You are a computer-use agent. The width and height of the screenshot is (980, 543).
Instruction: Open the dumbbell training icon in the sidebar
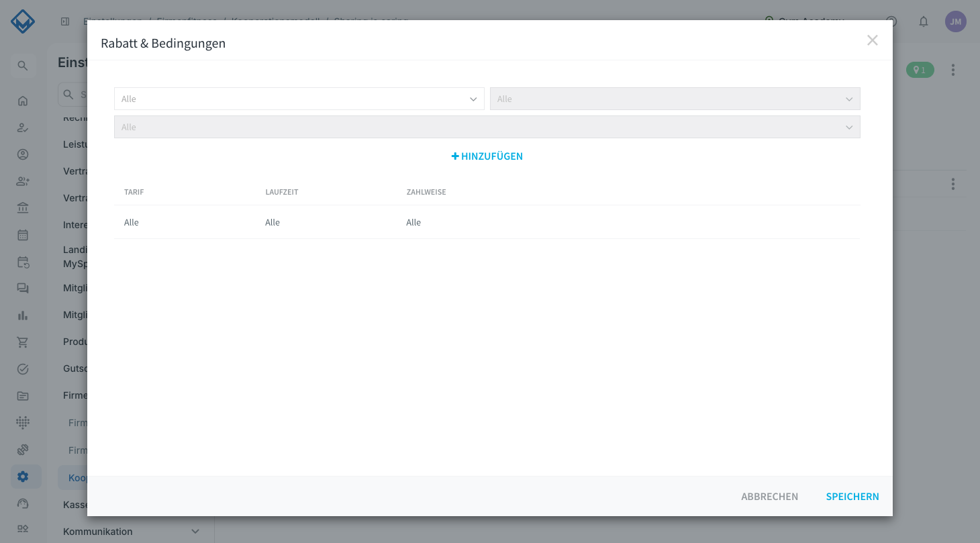point(23,450)
